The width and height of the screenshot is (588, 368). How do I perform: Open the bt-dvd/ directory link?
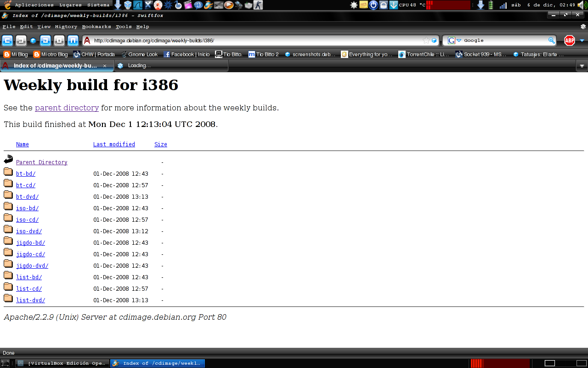[27, 197]
